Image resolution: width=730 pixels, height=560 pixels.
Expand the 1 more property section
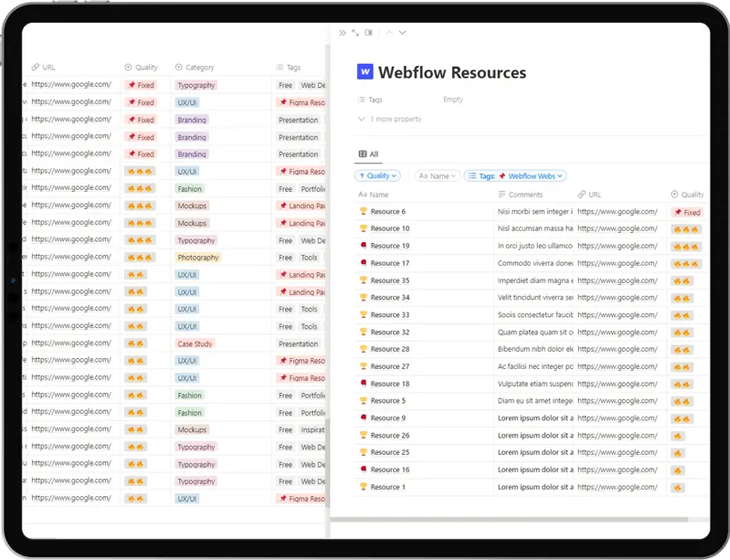click(x=390, y=119)
